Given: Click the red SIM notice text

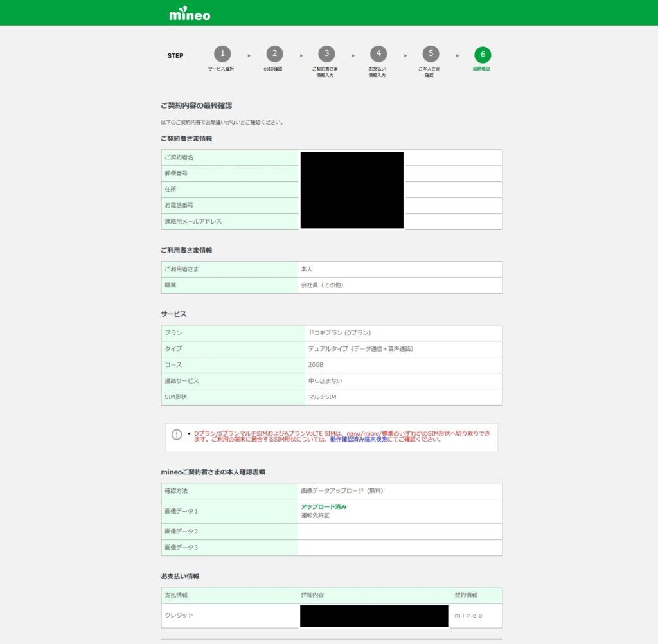Looking at the screenshot, I should (342, 436).
